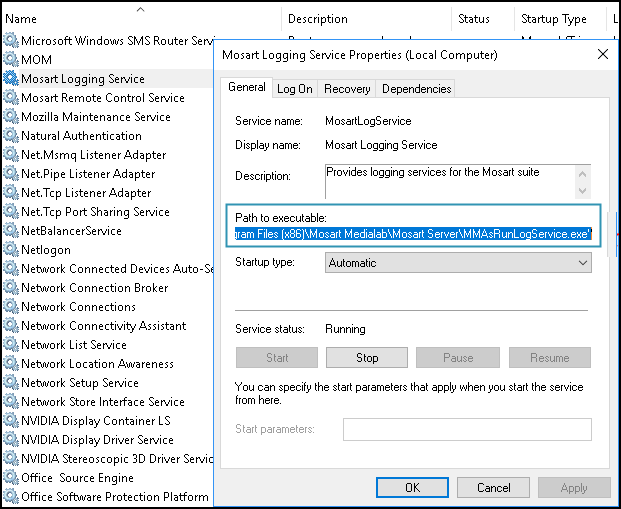Confirm the dialog with OK
Image resolution: width=621 pixels, height=509 pixels.
[412, 488]
